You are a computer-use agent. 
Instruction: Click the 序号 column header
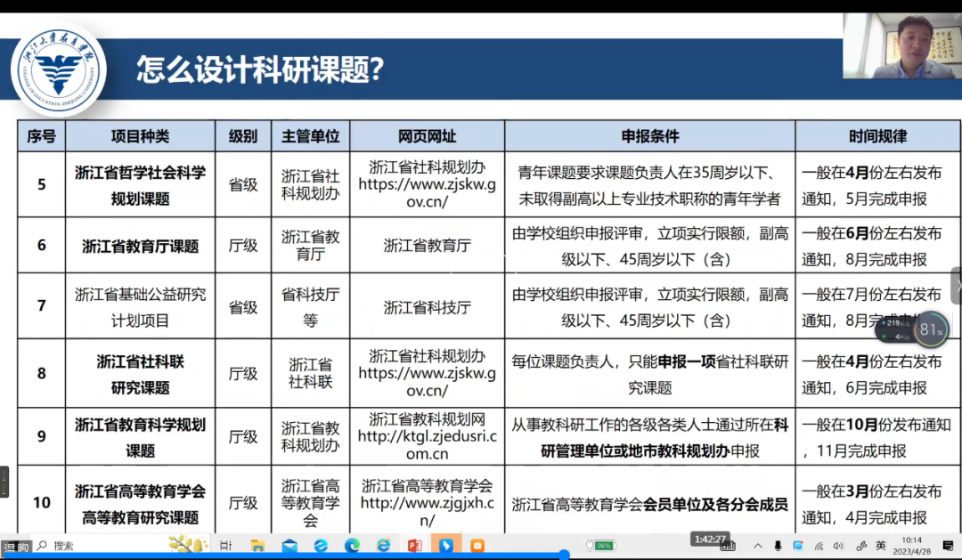[x=41, y=136]
